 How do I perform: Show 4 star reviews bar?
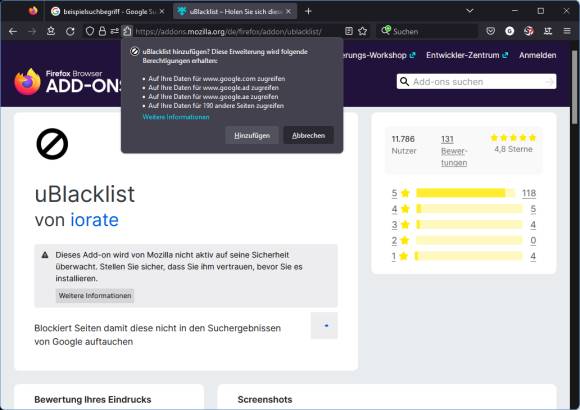(469, 209)
